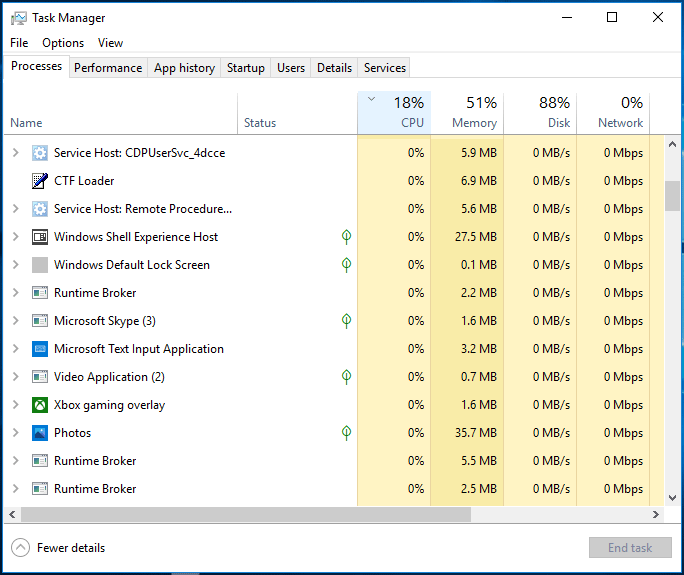The height and width of the screenshot is (575, 684).
Task: Expand Service Host: Remote Procedure row
Action: click(x=16, y=209)
